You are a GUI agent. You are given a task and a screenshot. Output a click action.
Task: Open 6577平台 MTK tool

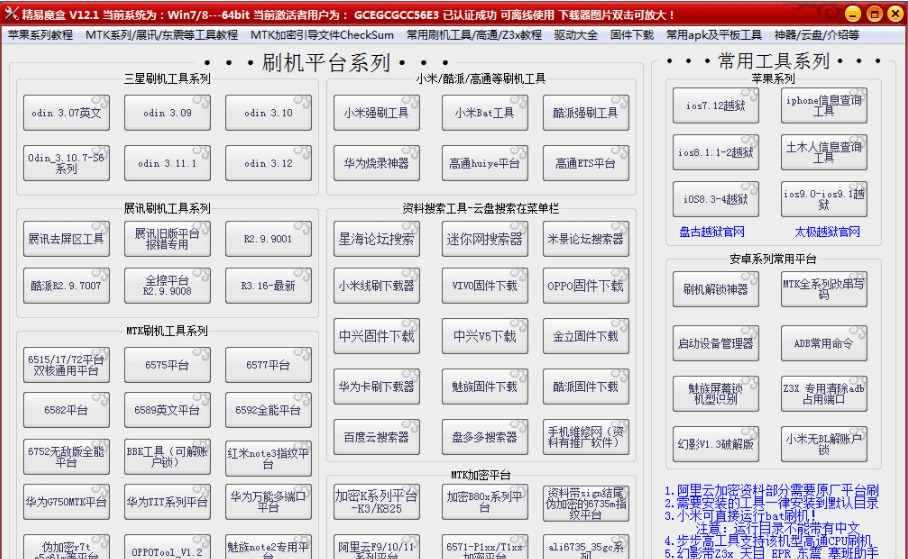pos(268,365)
